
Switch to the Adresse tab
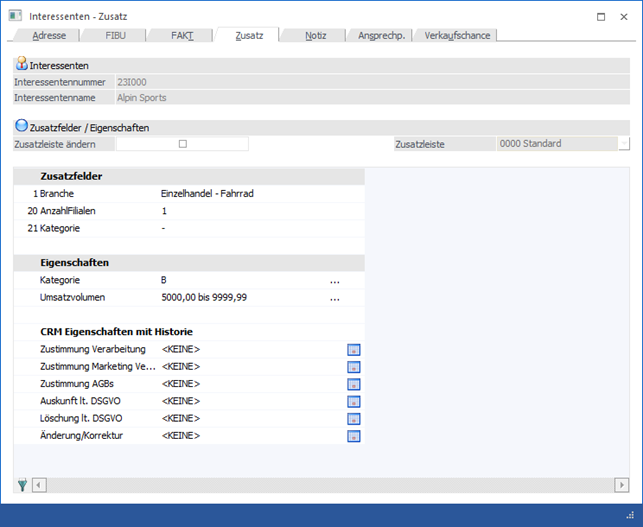pyautogui.click(x=49, y=35)
